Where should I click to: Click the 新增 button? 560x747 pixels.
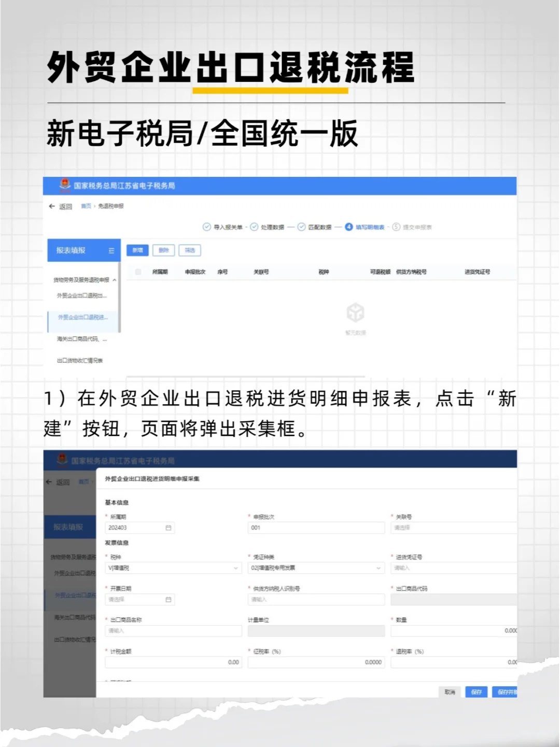pos(137,251)
